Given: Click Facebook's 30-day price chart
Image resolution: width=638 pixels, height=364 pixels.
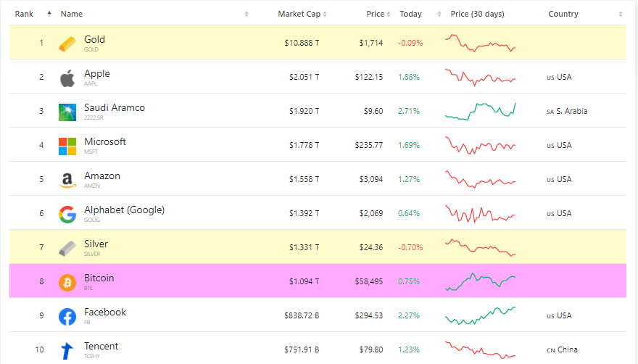Looking at the screenshot, I should 480,315.
